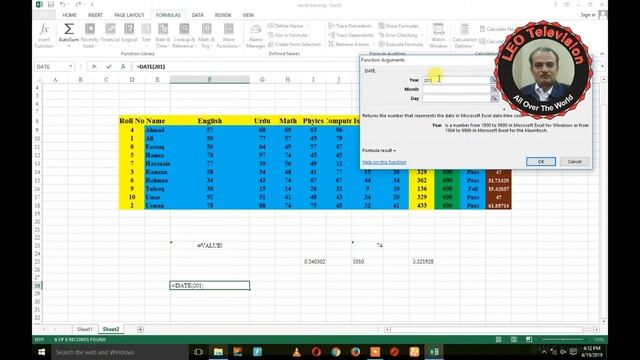Viewport: 640px width, 360px height.
Task: Click the Undo icon
Action: 62,4
